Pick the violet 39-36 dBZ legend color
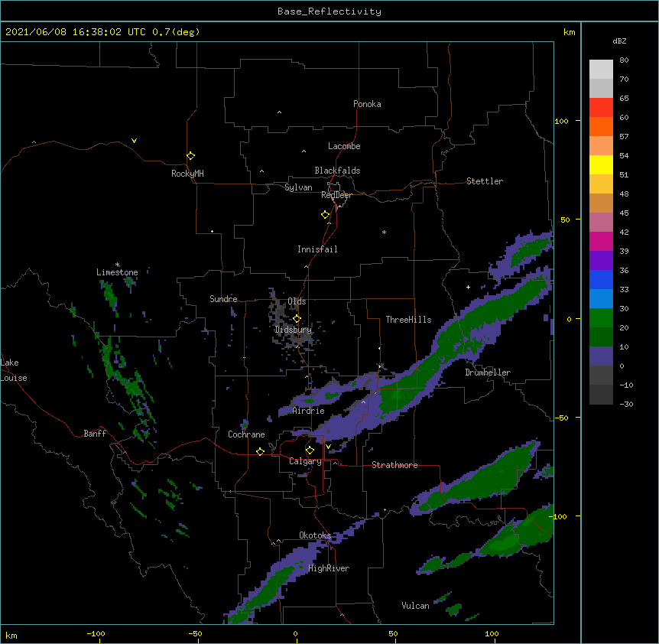The height and width of the screenshot is (644, 659). point(601,261)
